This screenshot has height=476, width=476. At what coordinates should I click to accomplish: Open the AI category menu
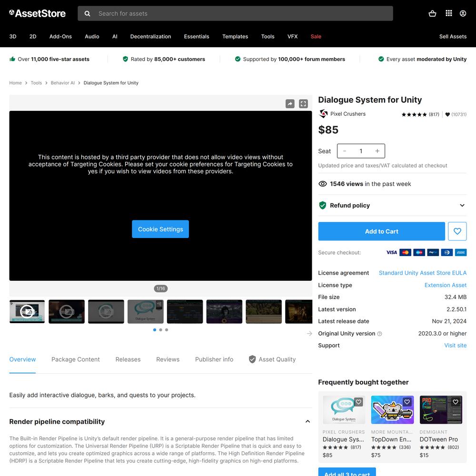click(x=115, y=37)
